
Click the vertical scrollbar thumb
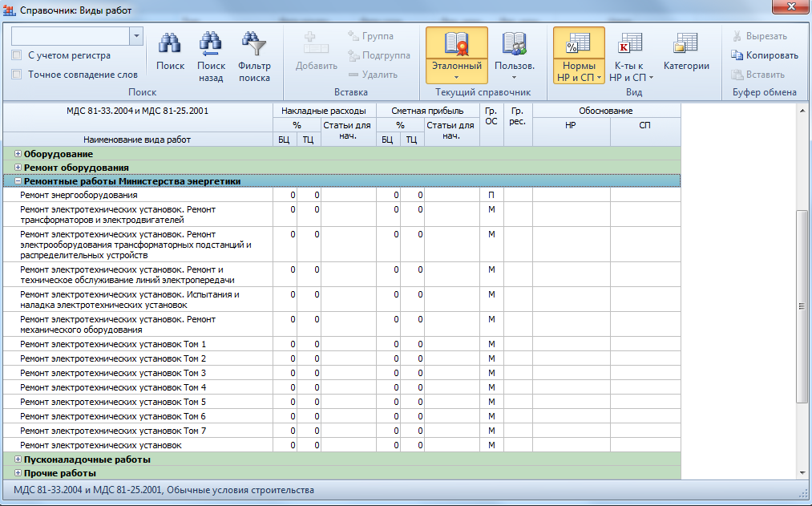coord(800,305)
